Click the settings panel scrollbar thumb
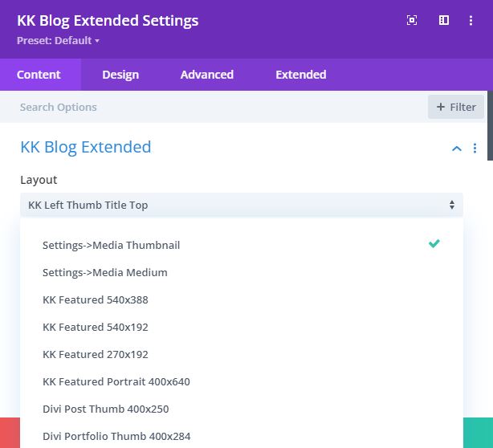The width and height of the screenshot is (493, 448). pyautogui.click(x=490, y=125)
